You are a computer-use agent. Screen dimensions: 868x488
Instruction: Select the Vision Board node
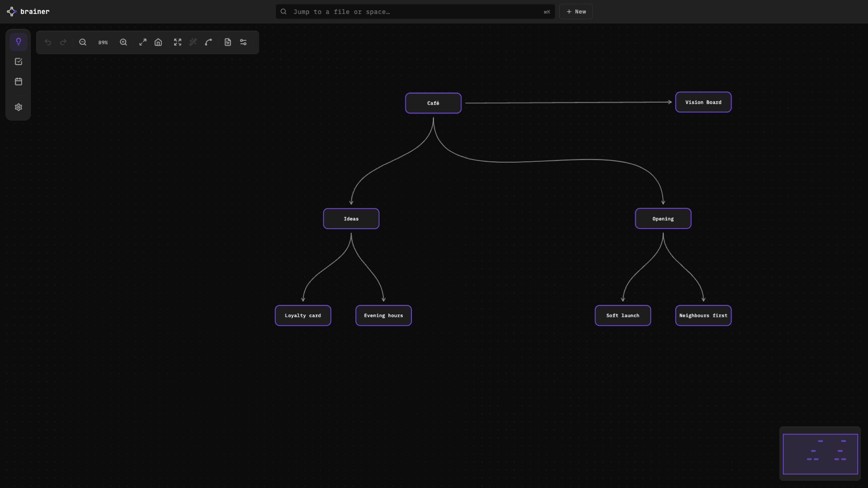(x=703, y=102)
